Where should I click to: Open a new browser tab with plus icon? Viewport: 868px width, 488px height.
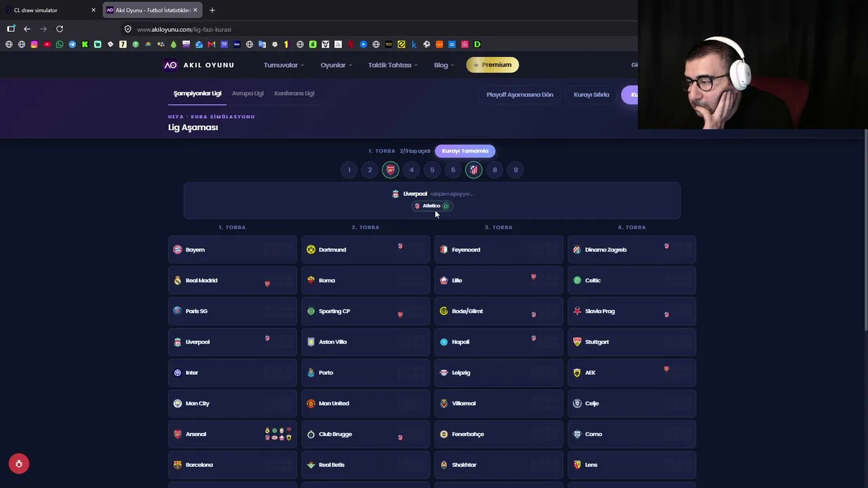tap(212, 10)
